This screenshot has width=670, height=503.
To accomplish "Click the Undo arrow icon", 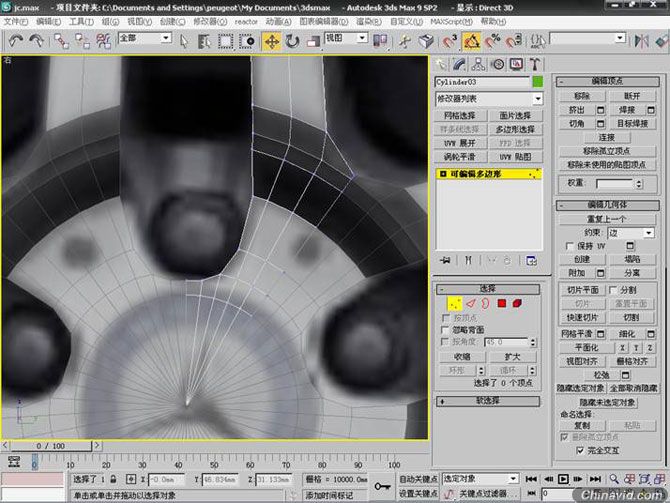I will (x=17, y=41).
